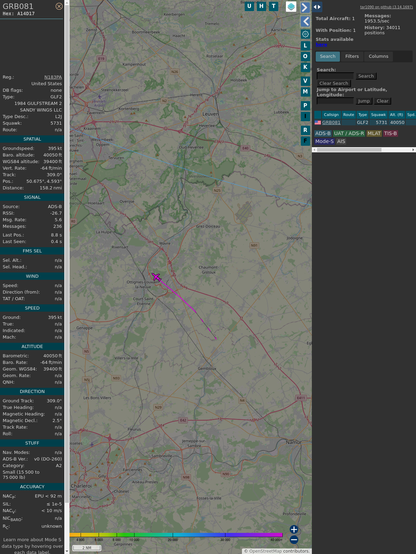Click the altitude color scale bar

(176, 535)
